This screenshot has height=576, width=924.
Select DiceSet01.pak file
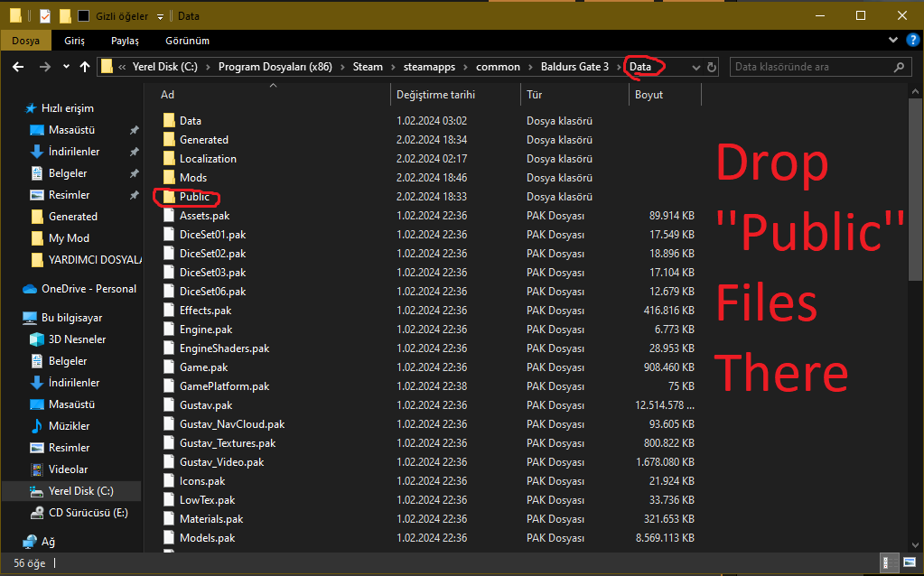tap(213, 235)
